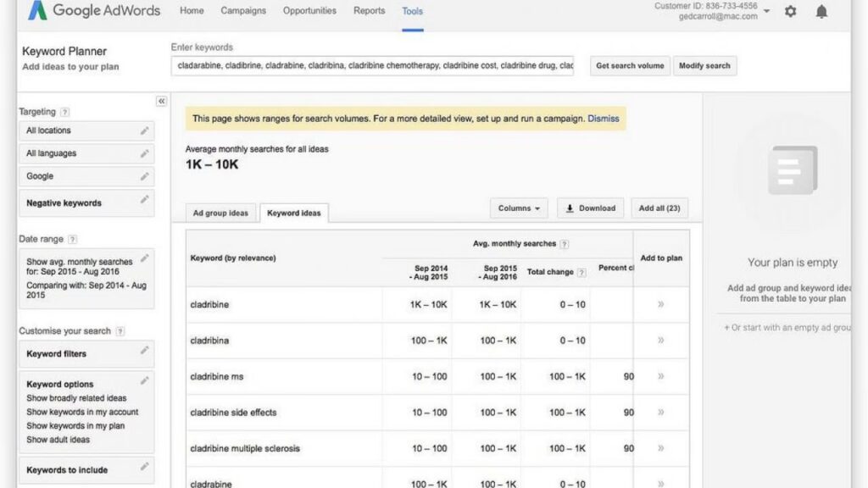Open the settings gear icon

790,12
